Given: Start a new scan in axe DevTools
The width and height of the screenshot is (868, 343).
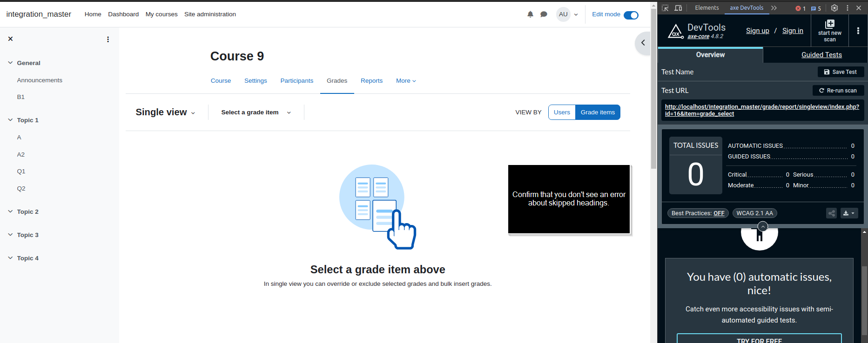Looking at the screenshot, I should coord(830,31).
